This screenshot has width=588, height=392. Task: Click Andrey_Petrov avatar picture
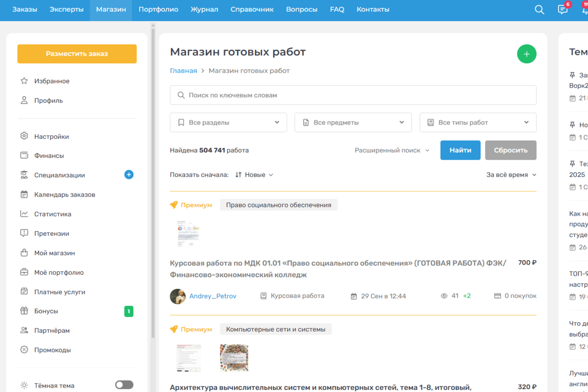tap(178, 296)
